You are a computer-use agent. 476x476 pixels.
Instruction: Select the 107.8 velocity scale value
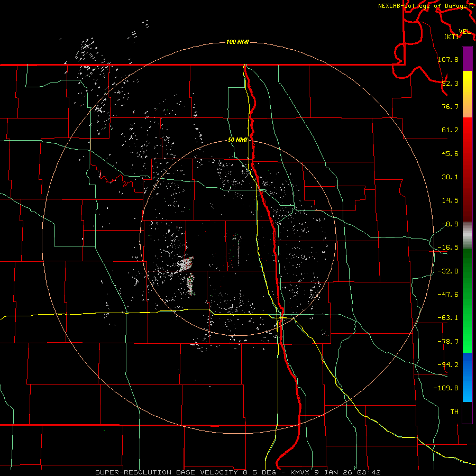[x=448, y=59]
